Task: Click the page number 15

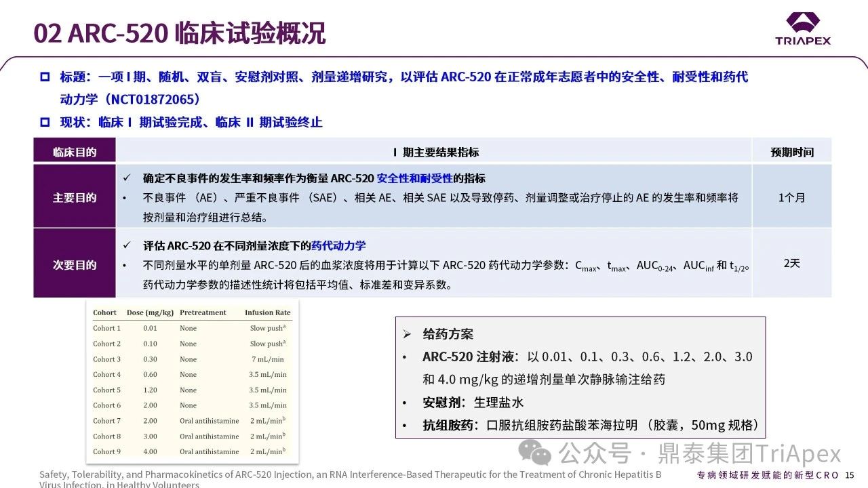Action: tap(850, 475)
